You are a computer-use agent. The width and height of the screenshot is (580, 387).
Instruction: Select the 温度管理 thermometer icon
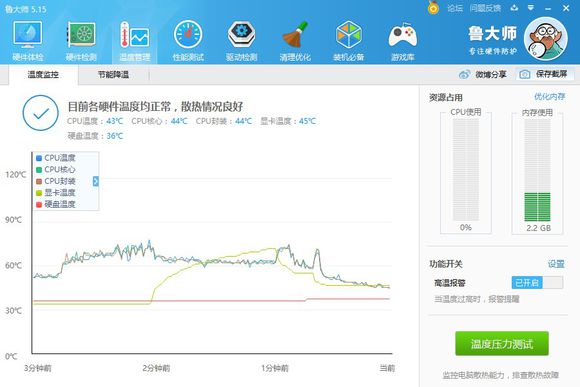pyautogui.click(x=135, y=41)
